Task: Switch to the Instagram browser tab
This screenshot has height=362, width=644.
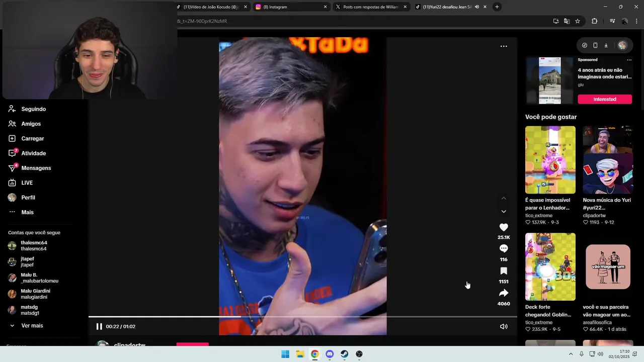Action: pyautogui.click(x=291, y=7)
